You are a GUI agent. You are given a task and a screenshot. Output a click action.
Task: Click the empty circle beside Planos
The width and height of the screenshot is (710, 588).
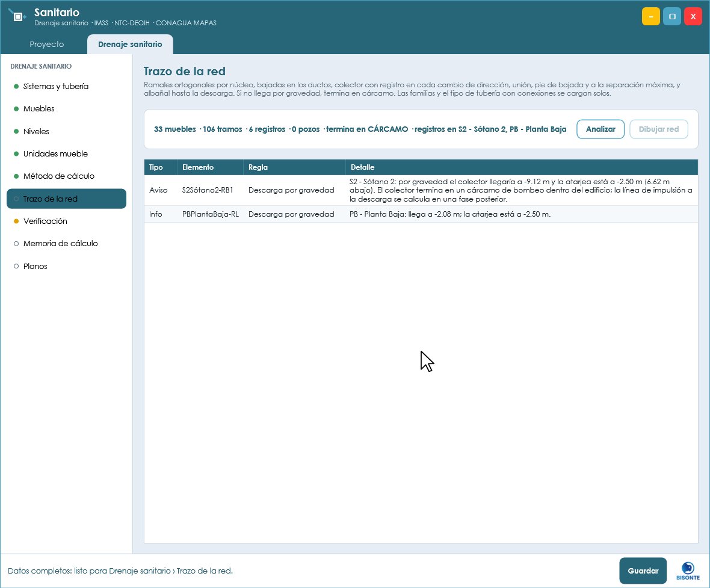point(16,266)
